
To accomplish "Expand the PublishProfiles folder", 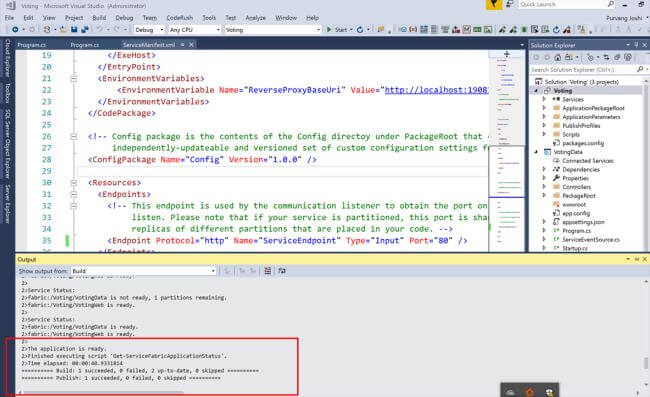I will coord(544,126).
